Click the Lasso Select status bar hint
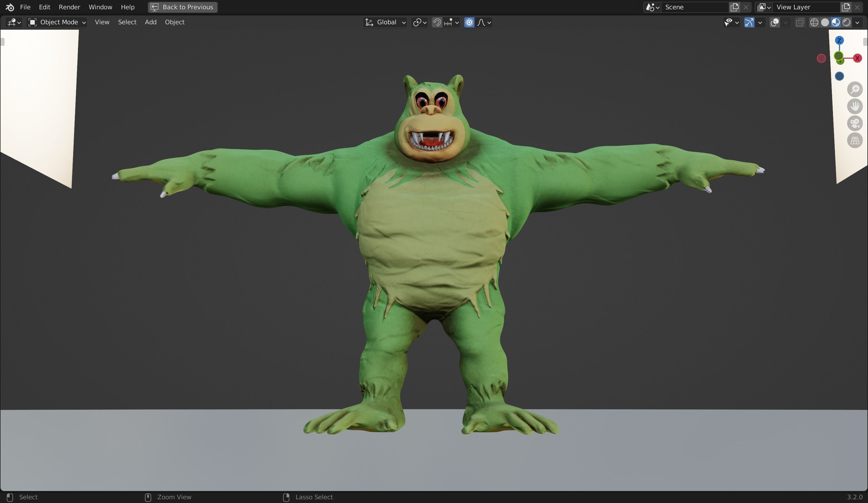 [x=308, y=497]
